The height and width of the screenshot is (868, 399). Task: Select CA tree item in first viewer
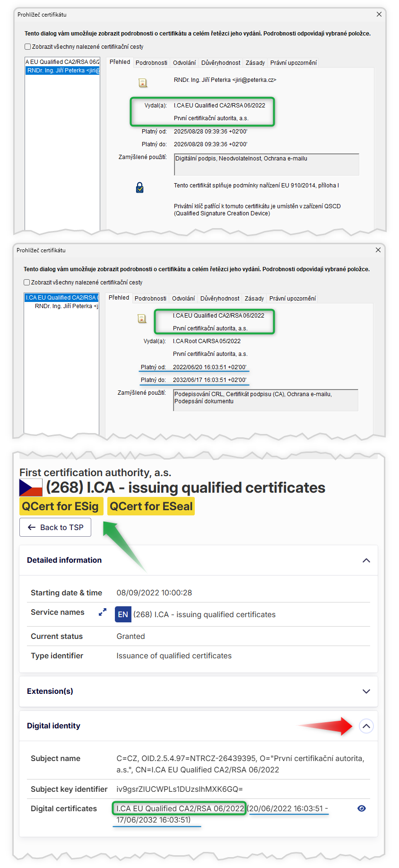pos(62,62)
